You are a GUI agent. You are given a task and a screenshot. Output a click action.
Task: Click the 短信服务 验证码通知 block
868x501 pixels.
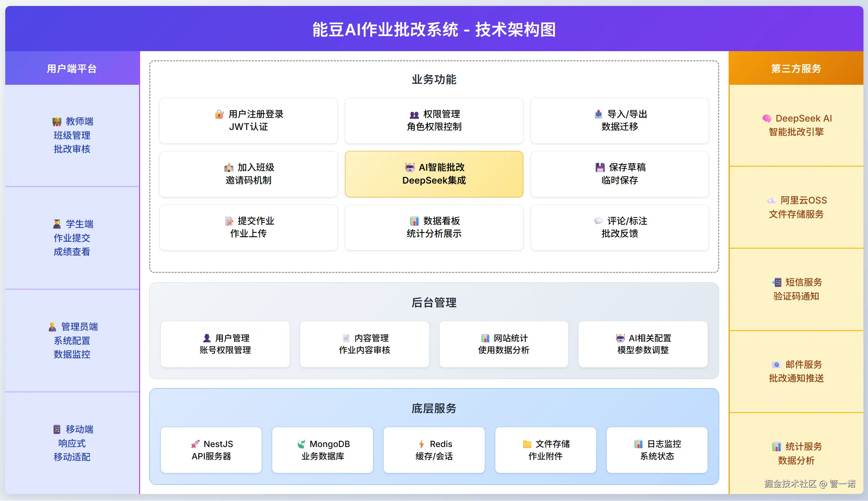796,289
